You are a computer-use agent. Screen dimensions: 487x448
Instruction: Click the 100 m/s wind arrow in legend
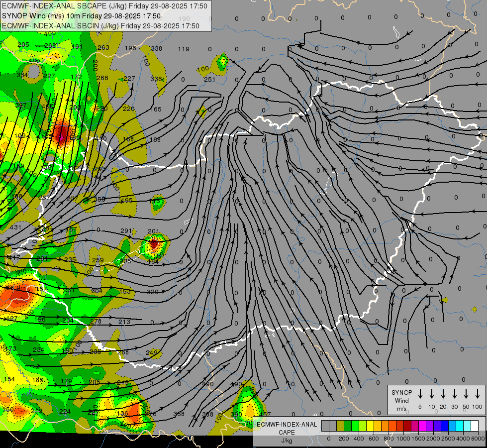pos(478,394)
